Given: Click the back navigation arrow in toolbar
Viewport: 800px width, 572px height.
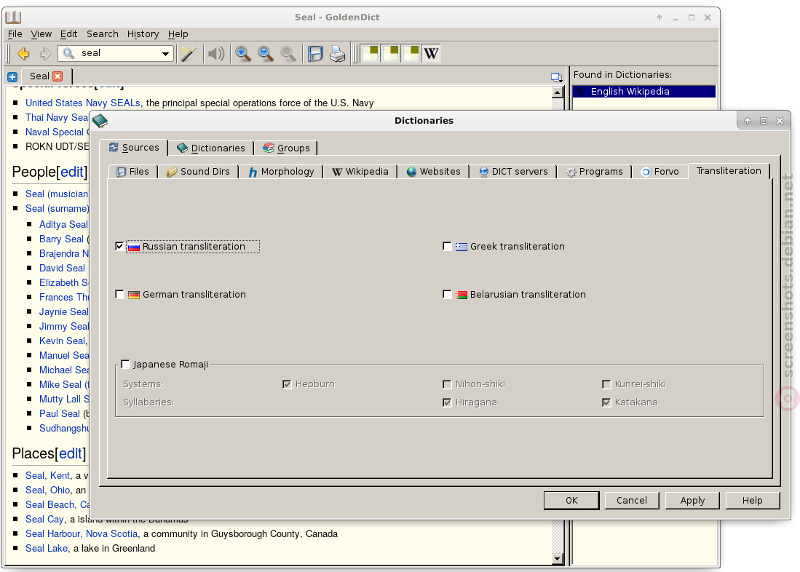Looking at the screenshot, I should (23, 54).
